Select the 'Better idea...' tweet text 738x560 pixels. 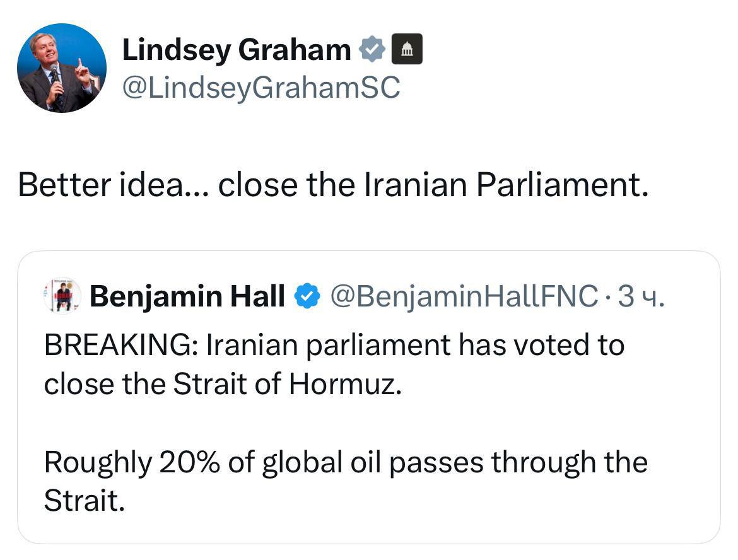point(333,185)
